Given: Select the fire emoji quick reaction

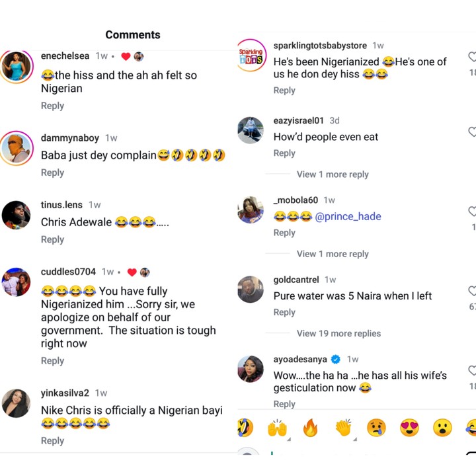Looking at the screenshot, I should point(310,428).
